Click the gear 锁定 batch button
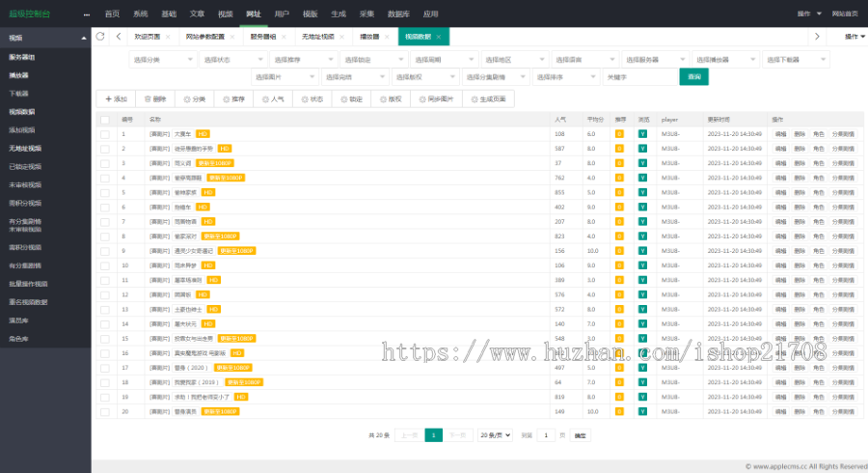This screenshot has width=868, height=473. [352, 99]
